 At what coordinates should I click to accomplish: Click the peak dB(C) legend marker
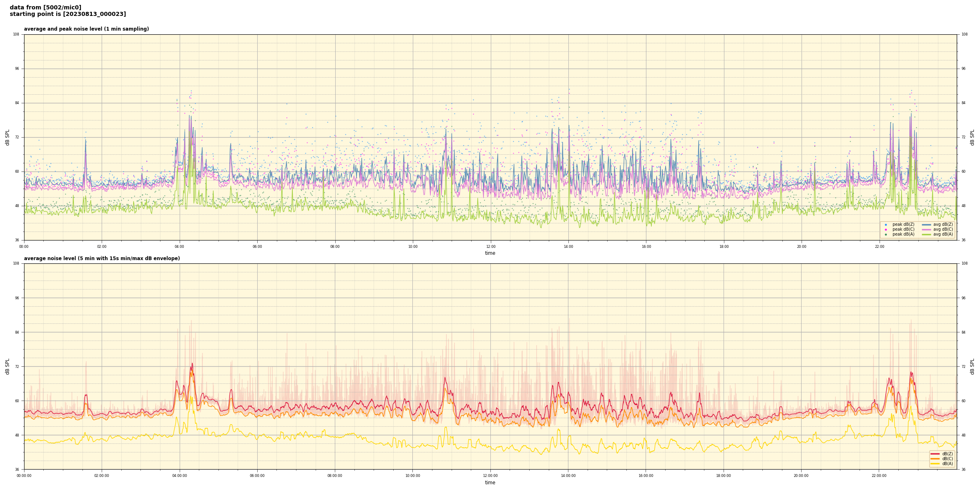886,229
